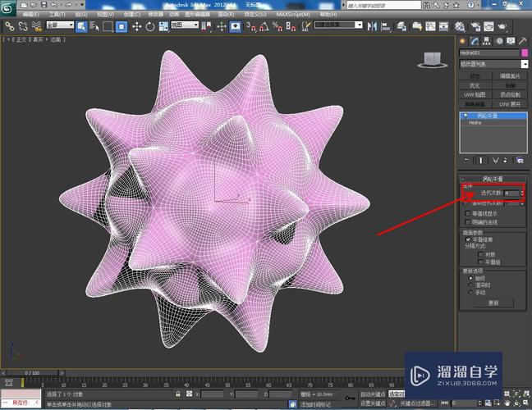Viewport: 532px width, 410px height.
Task: Toggle keyboard shortcut override icon
Action: tap(236, 26)
